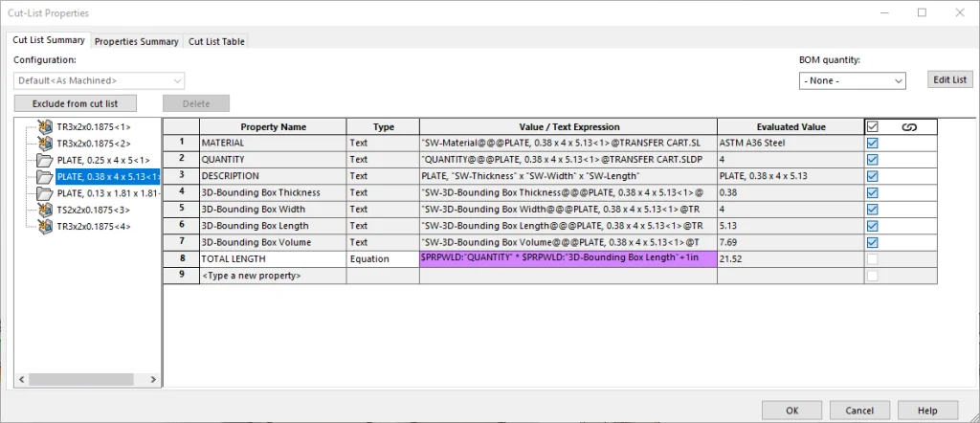Click the Value / Text Expression column header
The image size is (980, 423).
(x=568, y=127)
